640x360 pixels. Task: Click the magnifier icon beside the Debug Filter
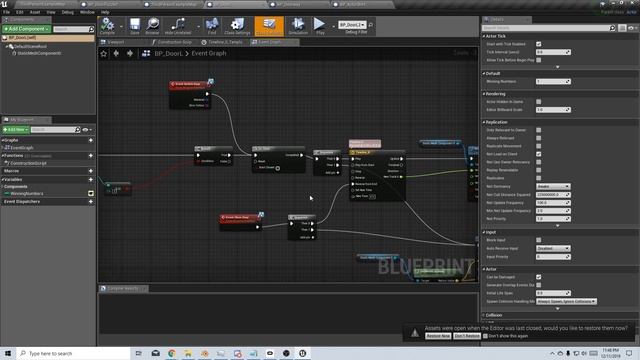point(371,25)
